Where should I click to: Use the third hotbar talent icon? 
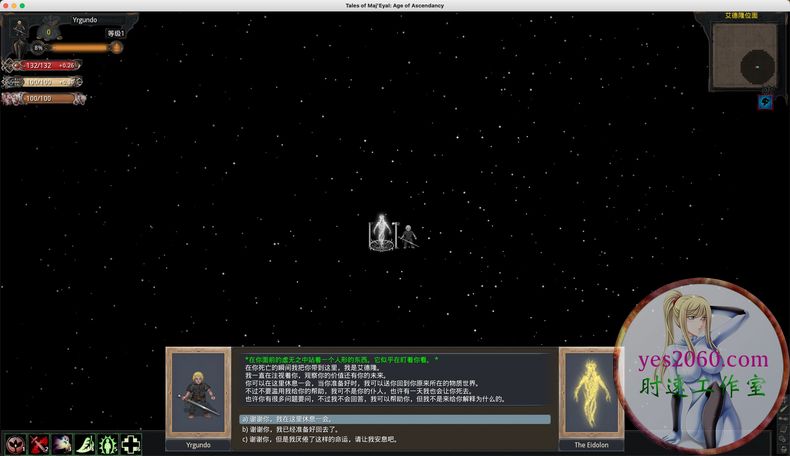[x=62, y=444]
